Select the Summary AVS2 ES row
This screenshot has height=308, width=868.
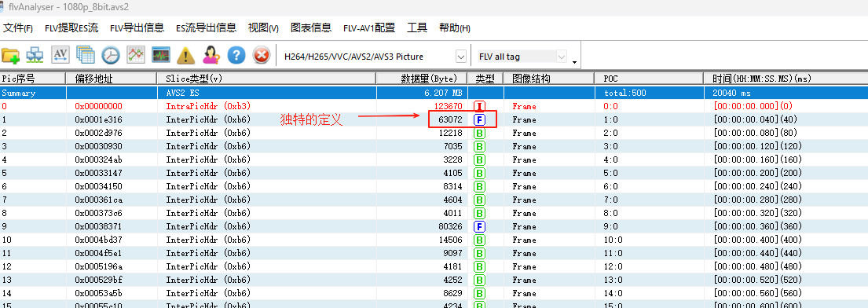coord(434,93)
